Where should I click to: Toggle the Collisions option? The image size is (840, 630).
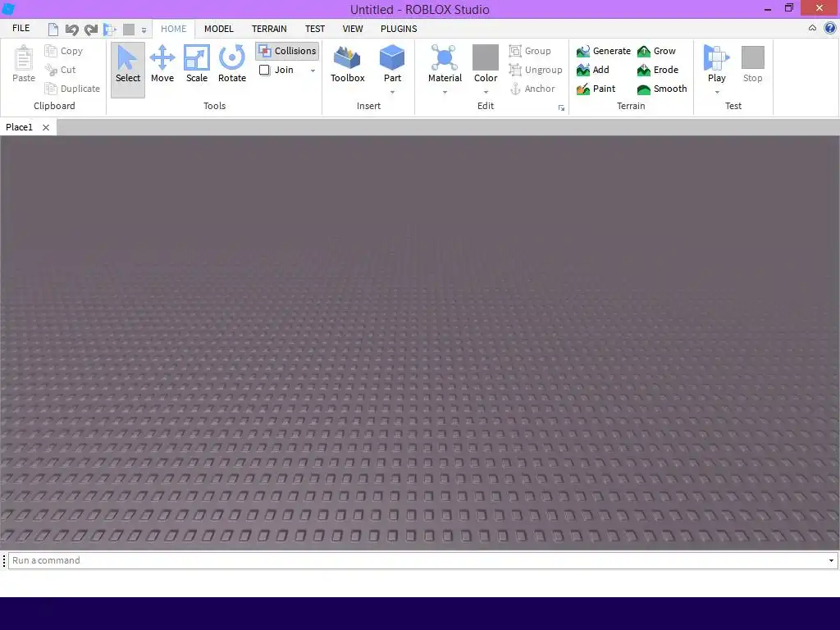[287, 51]
